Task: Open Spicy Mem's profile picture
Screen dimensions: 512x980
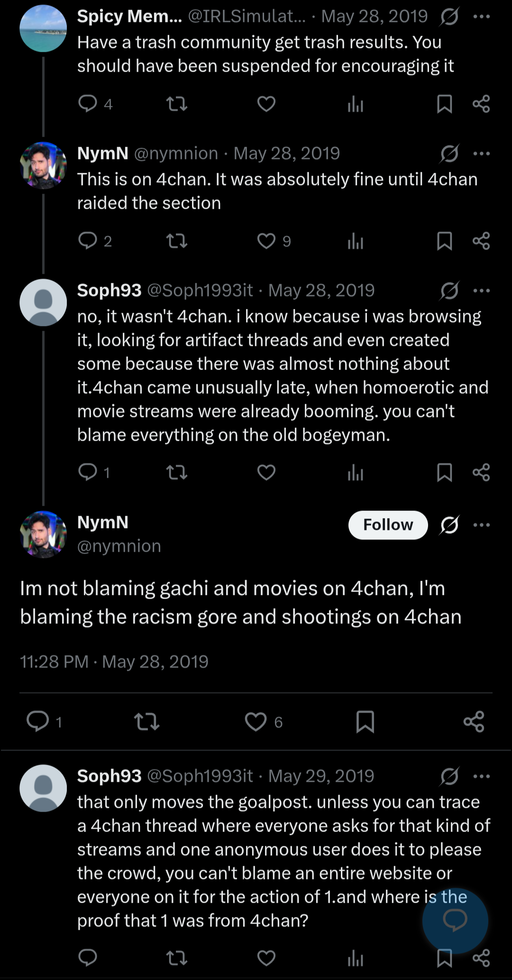Action: [x=43, y=28]
